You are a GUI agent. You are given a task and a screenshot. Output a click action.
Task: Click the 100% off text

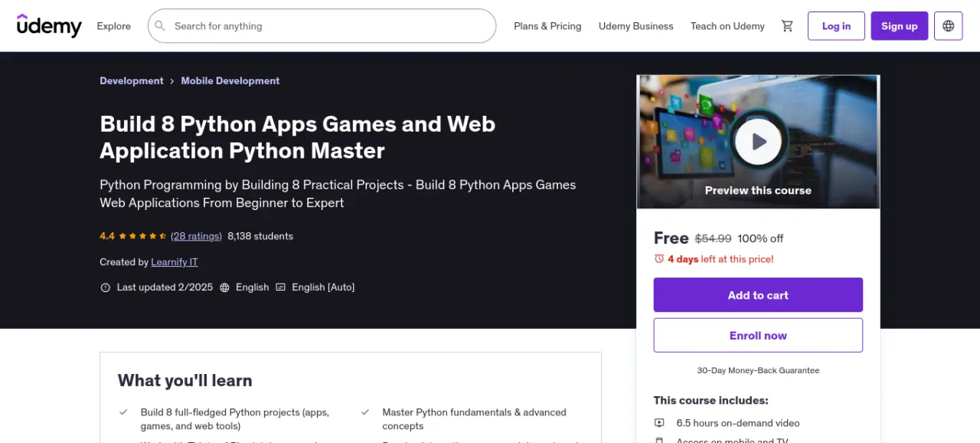click(x=760, y=238)
